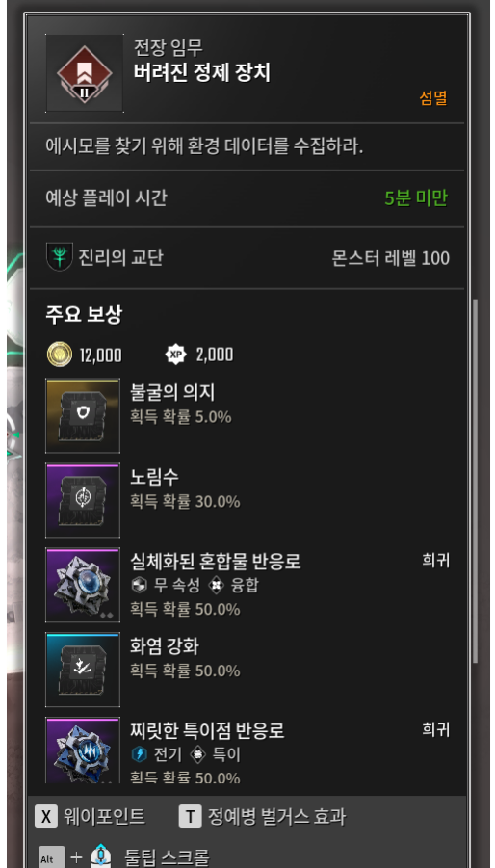Click the 무 속성 attribute icon
Screen dimensions: 495x868
139,585
